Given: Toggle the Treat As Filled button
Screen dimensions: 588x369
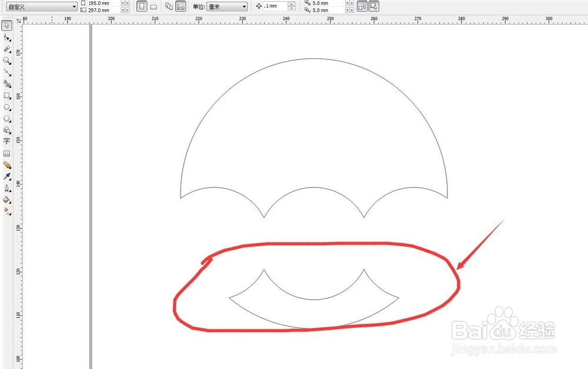Looking at the screenshot, I should tap(362, 6).
